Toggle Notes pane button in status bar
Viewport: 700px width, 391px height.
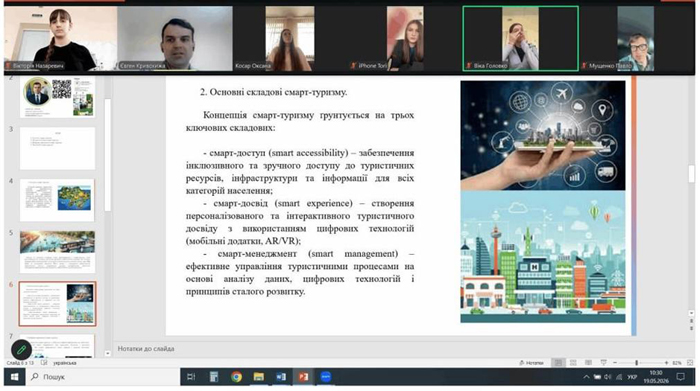coord(531,363)
